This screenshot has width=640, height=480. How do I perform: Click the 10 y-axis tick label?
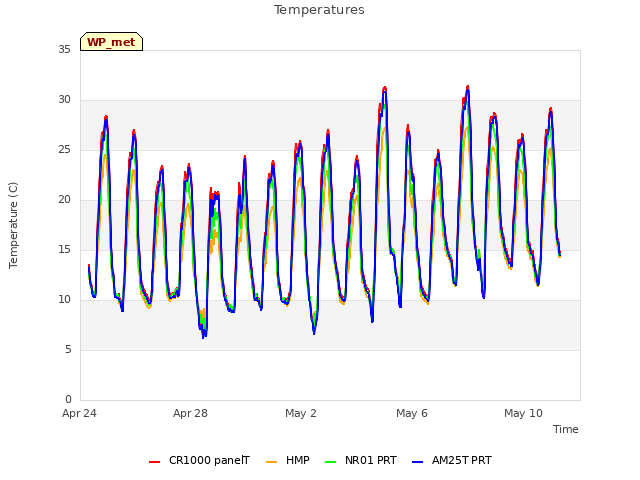[64, 300]
